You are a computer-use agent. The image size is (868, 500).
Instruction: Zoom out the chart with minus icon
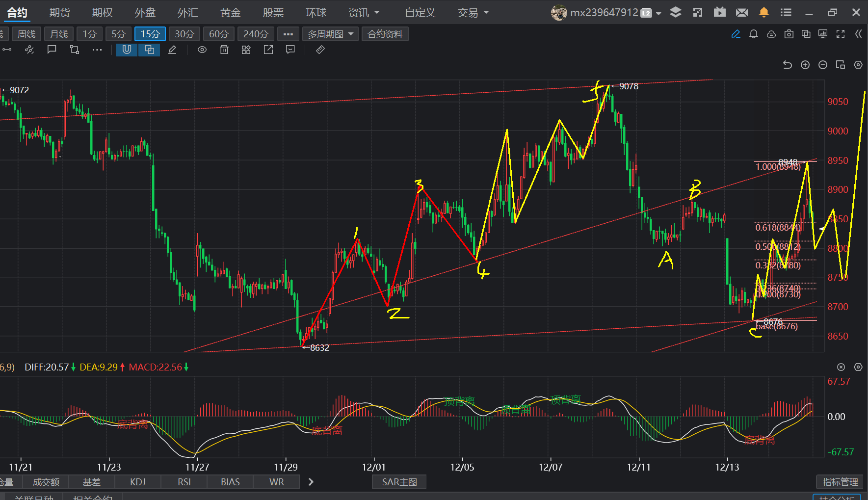(823, 65)
